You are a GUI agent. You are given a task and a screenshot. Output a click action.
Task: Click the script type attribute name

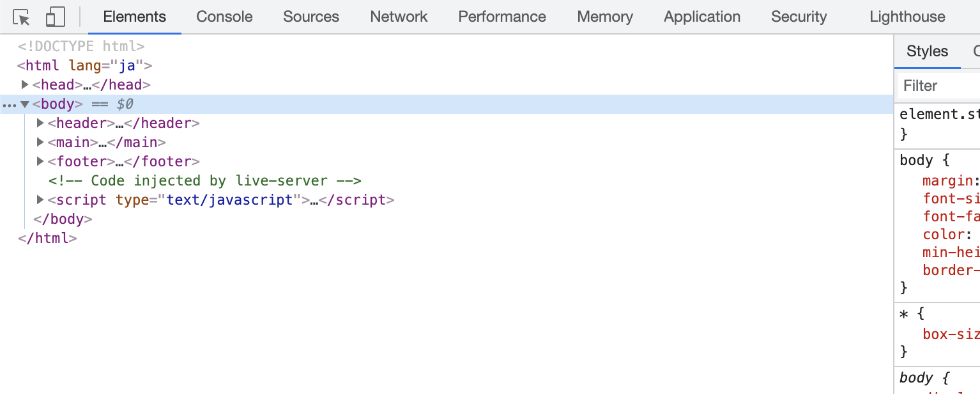point(132,200)
